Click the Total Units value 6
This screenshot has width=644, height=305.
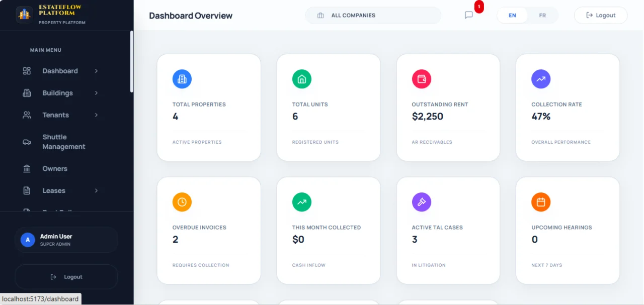(x=295, y=117)
